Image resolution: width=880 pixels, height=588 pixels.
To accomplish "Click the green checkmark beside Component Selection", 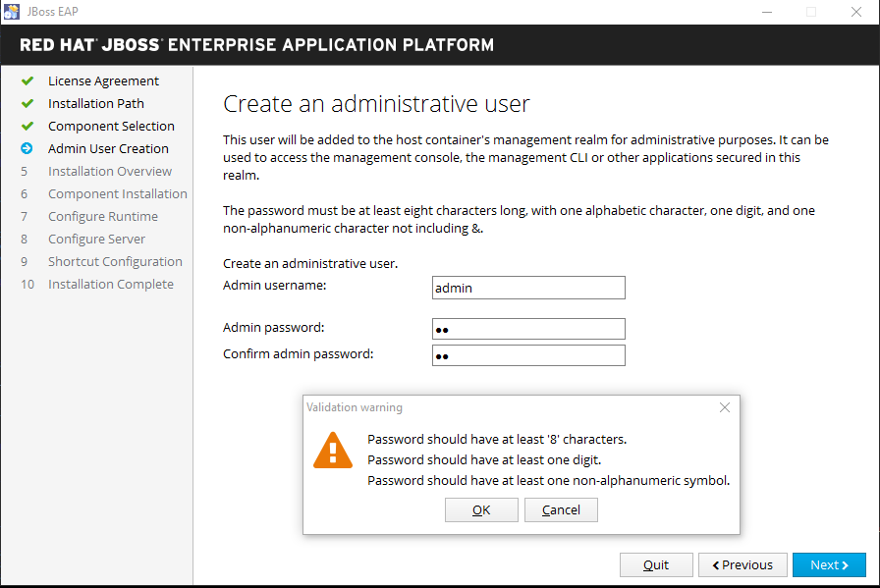I will pos(27,127).
